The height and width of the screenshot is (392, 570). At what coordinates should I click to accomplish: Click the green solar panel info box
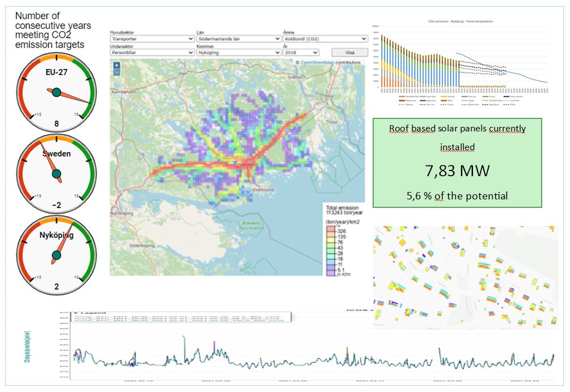tap(457, 163)
